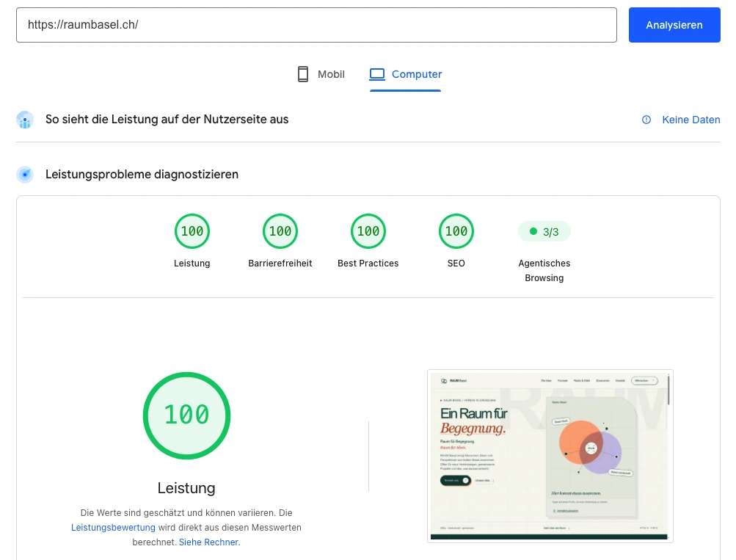The image size is (736, 560).
Task: Jump to the SEO score gauge
Action: pos(456,231)
